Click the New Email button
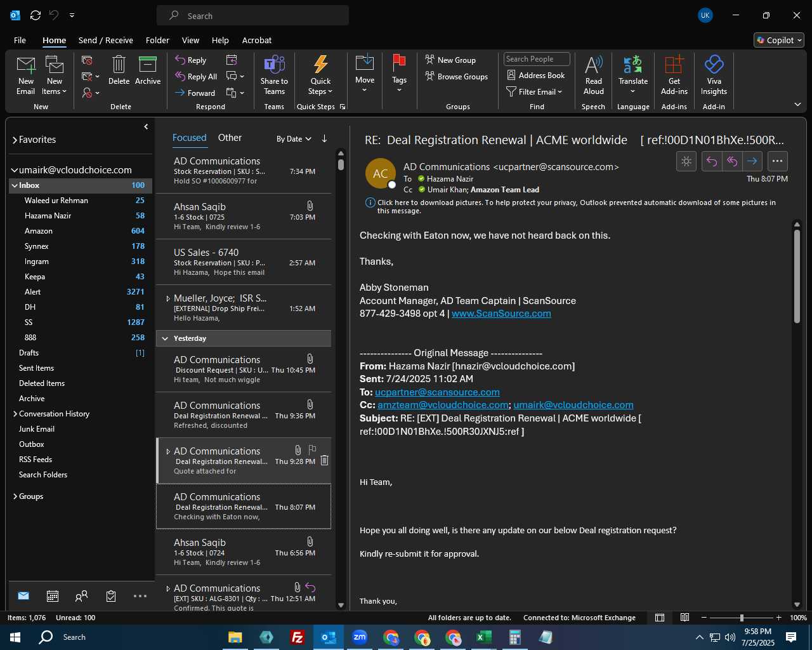This screenshot has height=650, width=812. pyautogui.click(x=25, y=76)
